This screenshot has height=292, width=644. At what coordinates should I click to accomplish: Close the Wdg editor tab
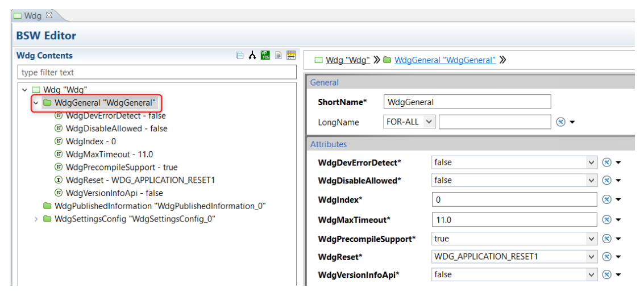coord(48,15)
